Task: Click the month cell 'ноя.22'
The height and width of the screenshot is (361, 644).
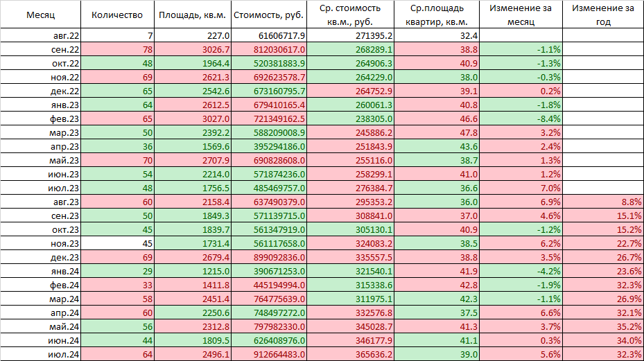Action: point(41,77)
